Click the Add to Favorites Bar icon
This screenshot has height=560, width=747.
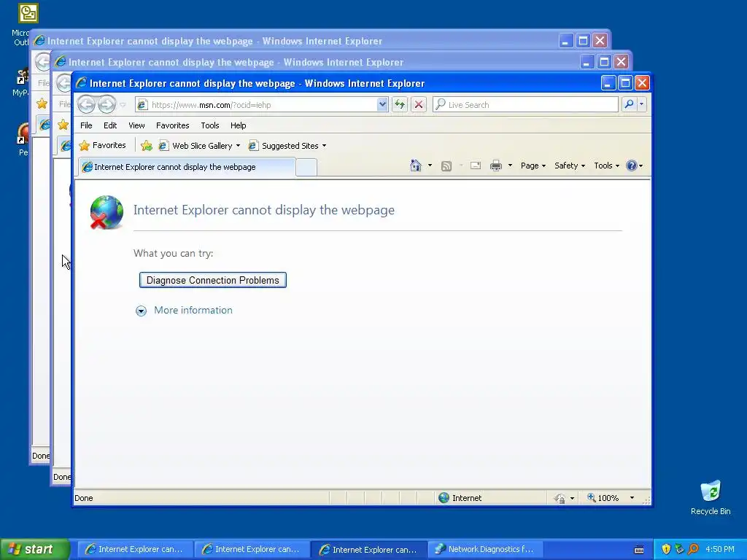[147, 146]
